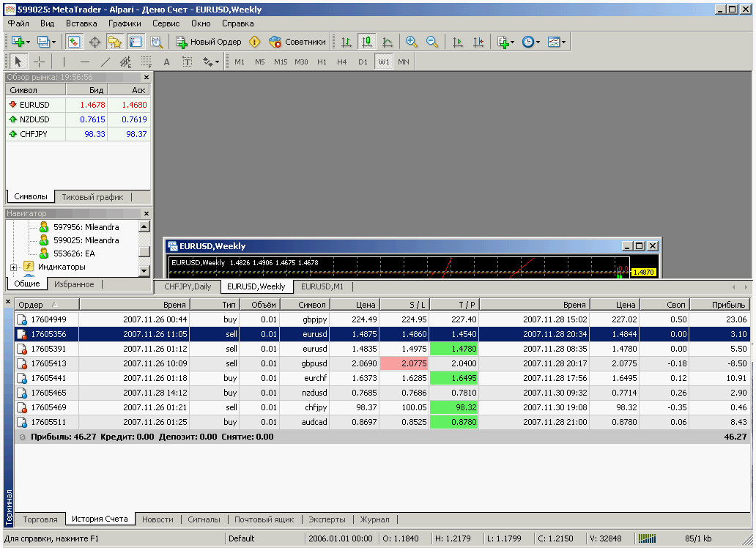Zoom in on the chart

point(411,42)
